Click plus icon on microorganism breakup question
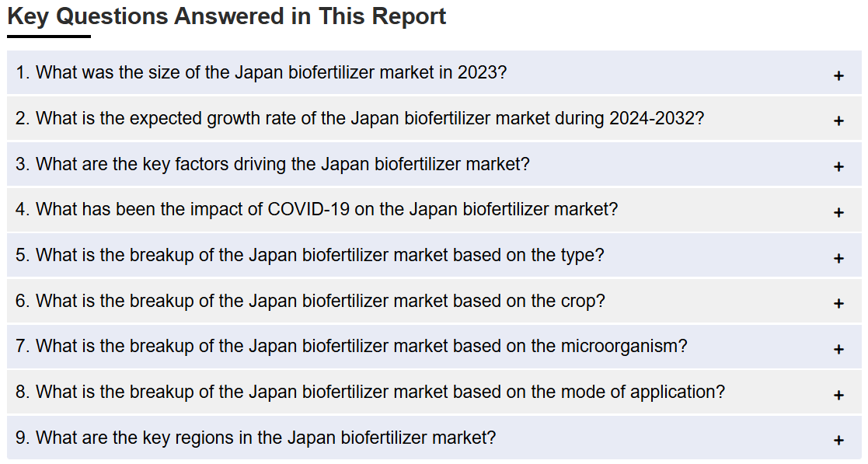868x464 pixels. 838,350
